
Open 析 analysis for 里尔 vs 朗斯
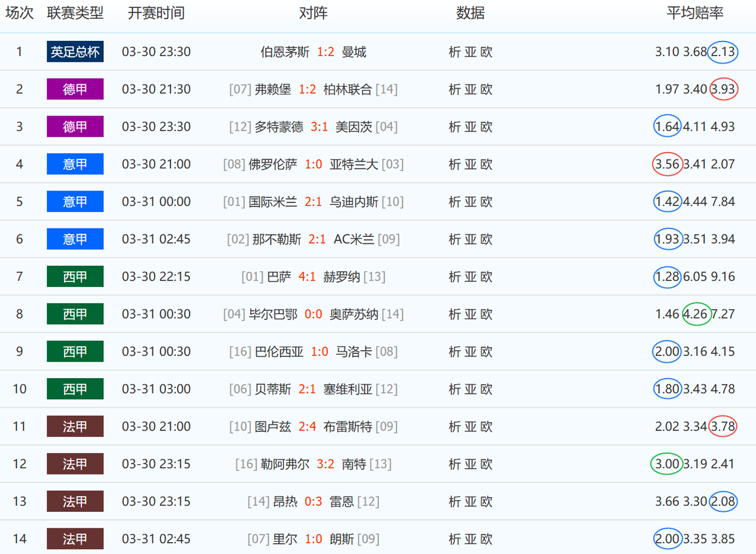tap(454, 539)
